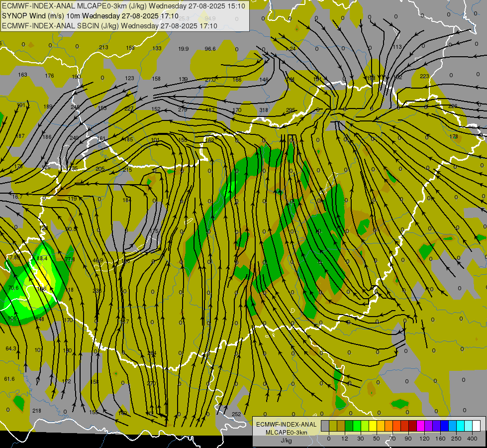Click the map value '163'
This screenshot has height=448, width=487.
tap(23, 75)
